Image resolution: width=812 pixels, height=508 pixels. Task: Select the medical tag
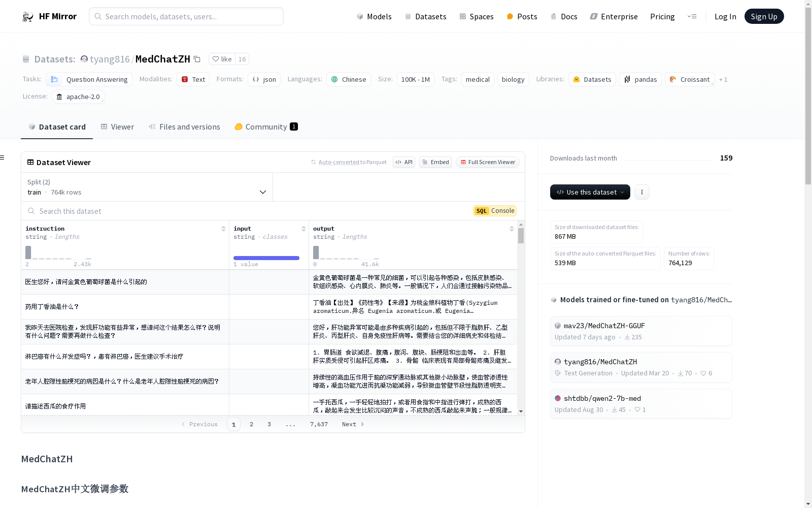tap(478, 79)
